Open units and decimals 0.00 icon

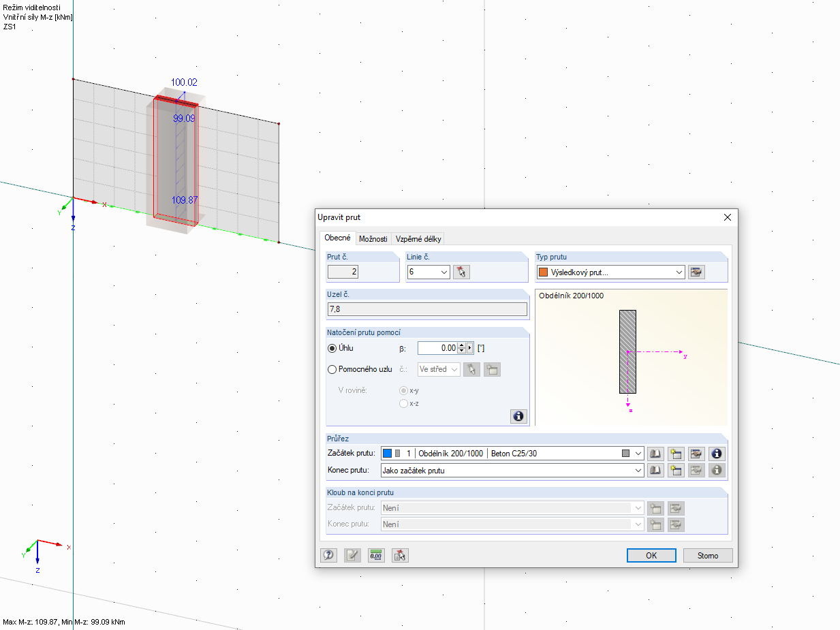(376, 555)
